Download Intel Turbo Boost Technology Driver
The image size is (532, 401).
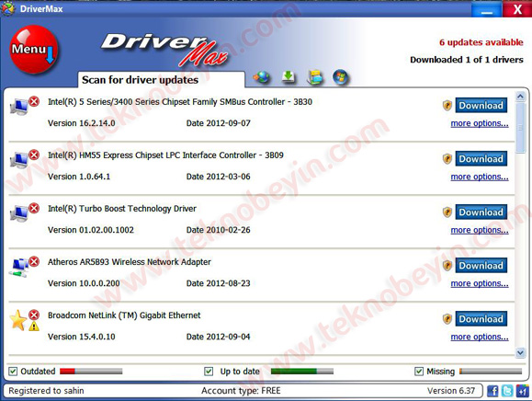[x=481, y=212]
